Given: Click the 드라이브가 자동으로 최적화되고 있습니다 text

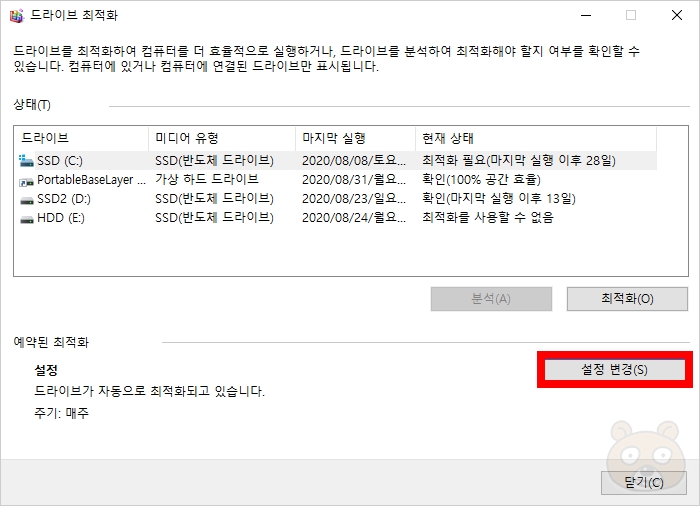Looking at the screenshot, I should (x=150, y=391).
